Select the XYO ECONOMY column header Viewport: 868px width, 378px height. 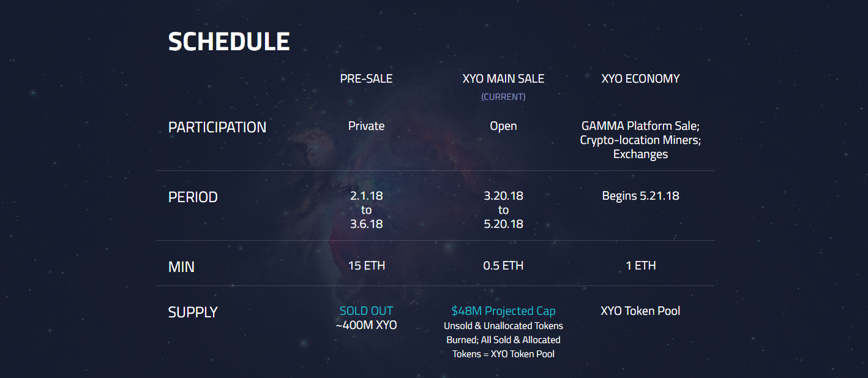[x=640, y=78]
